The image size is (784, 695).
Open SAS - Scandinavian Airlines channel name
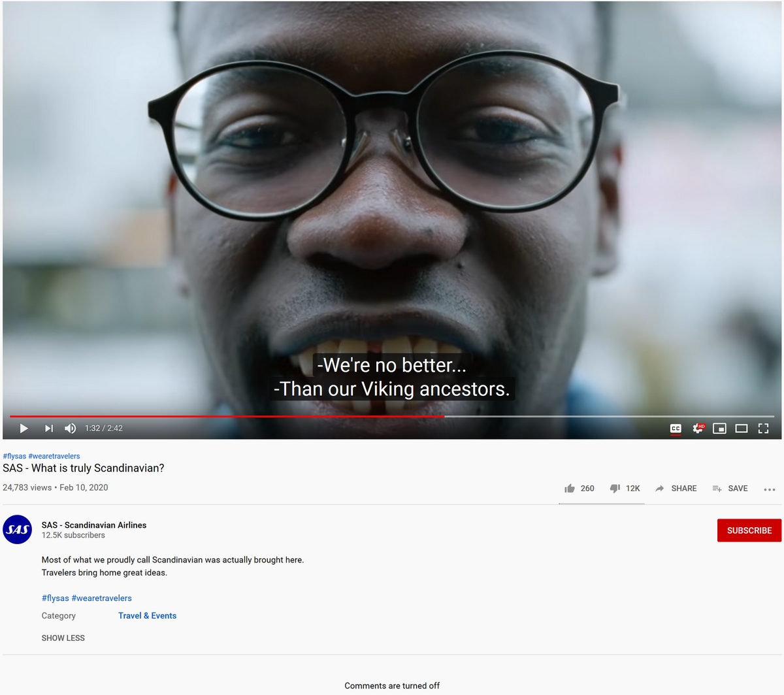[94, 525]
